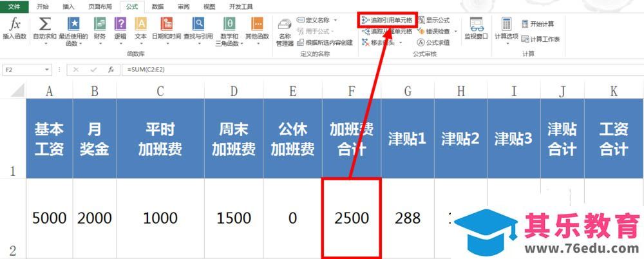Click 公式求值 Evaluate Formula
The image size is (644, 259).
click(433, 43)
